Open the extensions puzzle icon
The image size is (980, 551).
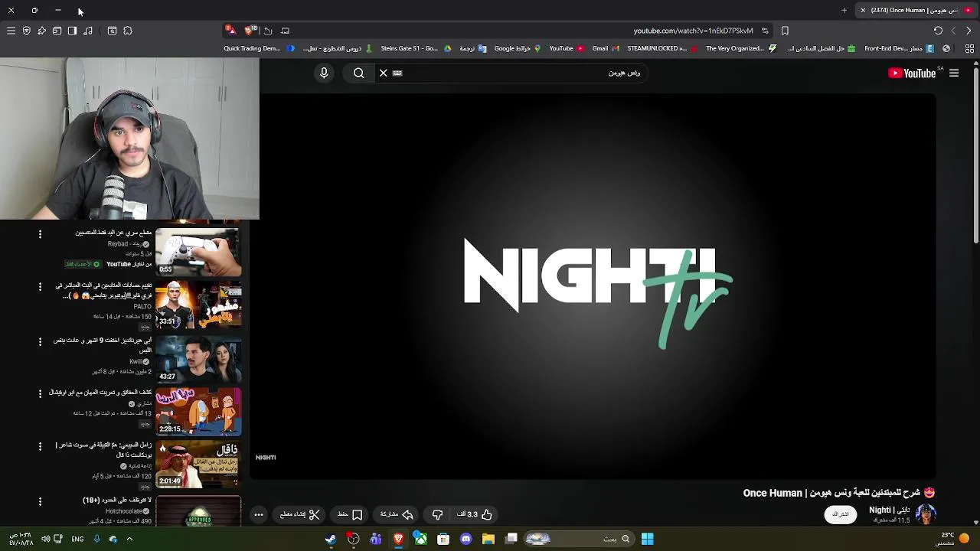click(128, 31)
